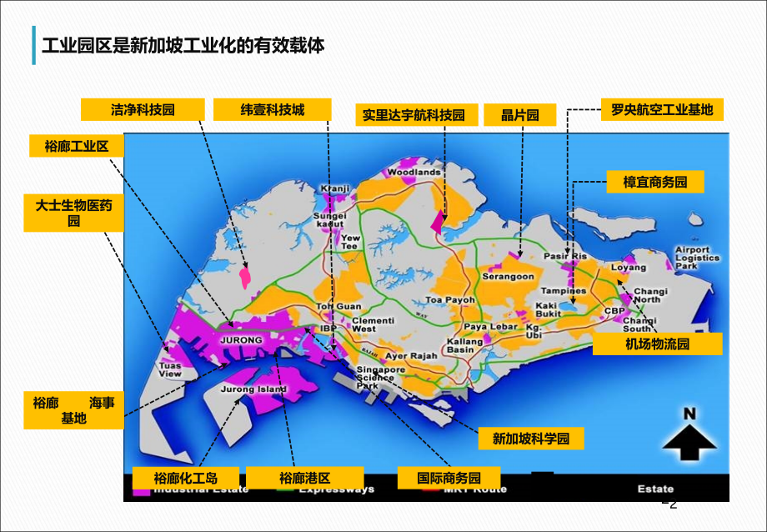The width and height of the screenshot is (767, 532).
Task: Select the 洁净科技园 label box
Action: click(x=143, y=108)
